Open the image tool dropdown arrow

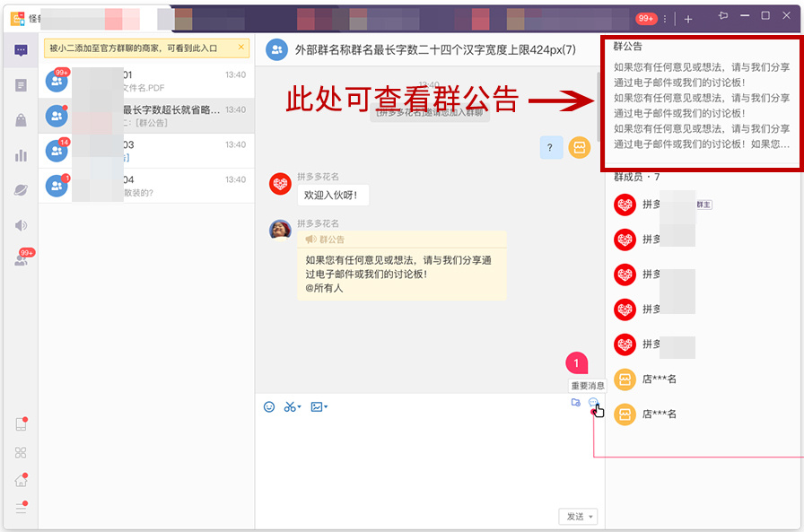point(326,407)
